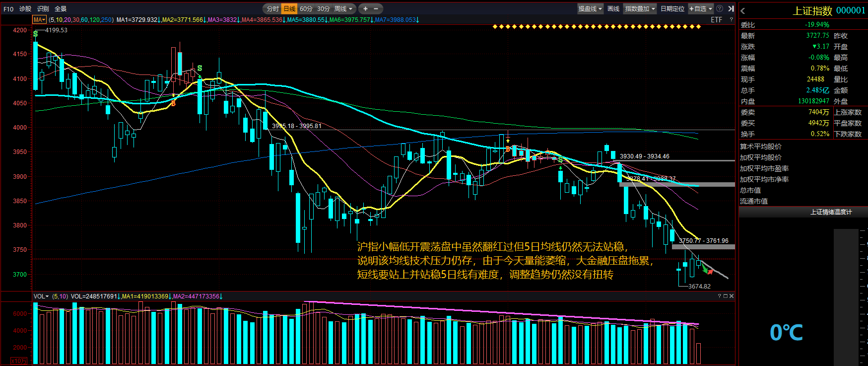Open the 操盘线 indicator dropdown
Viewport: 868px width, 366px height.
590,9
